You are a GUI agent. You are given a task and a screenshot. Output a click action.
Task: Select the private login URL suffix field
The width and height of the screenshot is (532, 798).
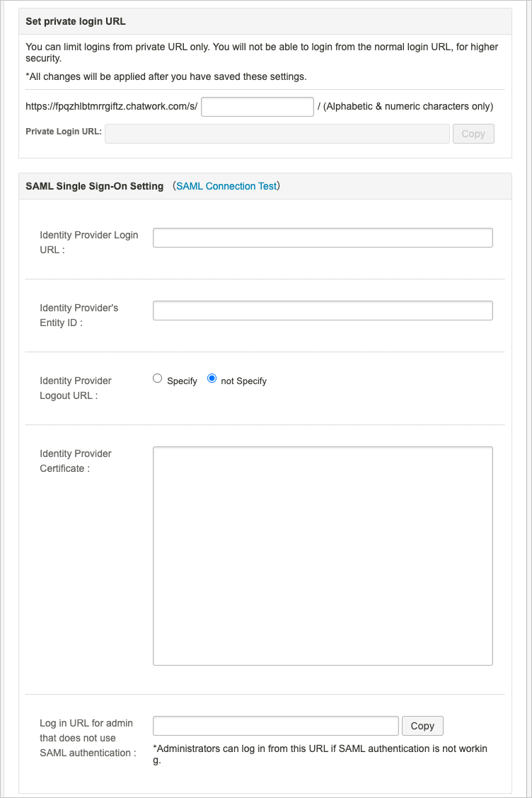tap(257, 106)
